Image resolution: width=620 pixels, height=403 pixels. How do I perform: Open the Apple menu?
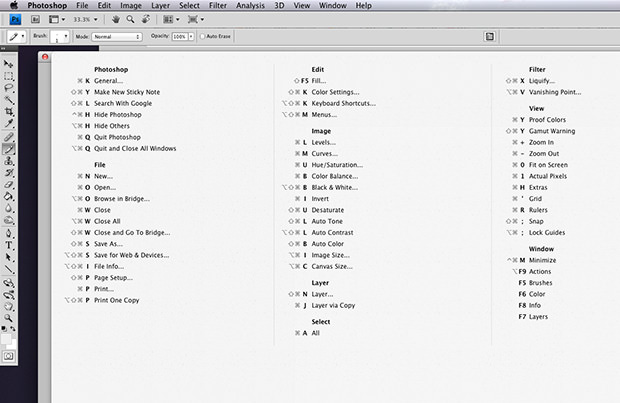[14, 5]
